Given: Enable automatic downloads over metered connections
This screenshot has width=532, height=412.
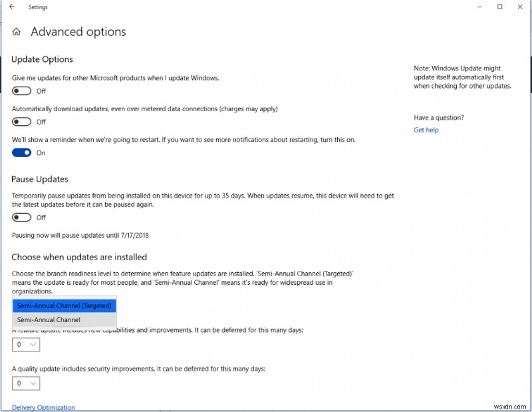Looking at the screenshot, I should click(x=21, y=122).
